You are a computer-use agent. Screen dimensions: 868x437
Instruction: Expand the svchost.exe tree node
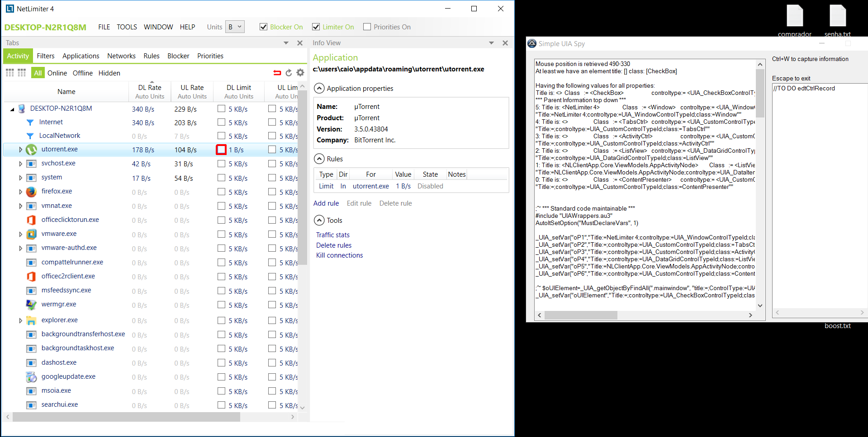coord(20,164)
